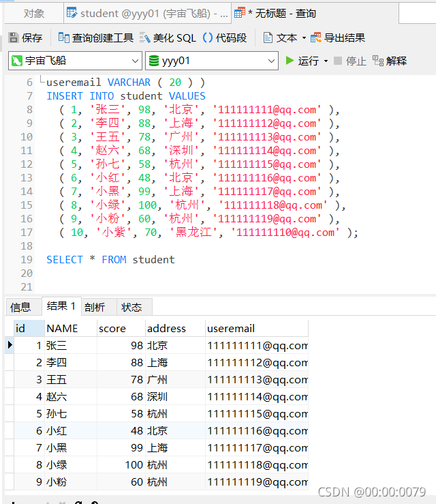436x504 pixels.
Task: Click the NAME column header
Action: tap(71, 328)
